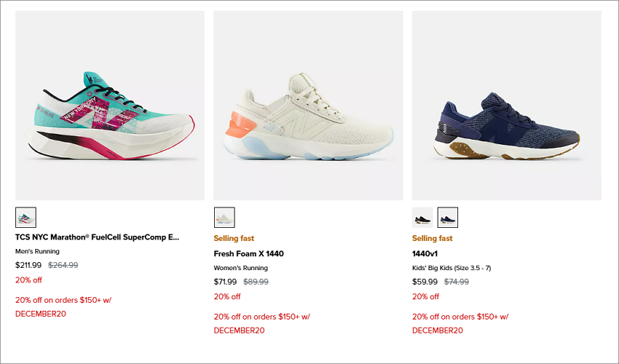Open the 1440v1 product title link
Screen dimensions: 619x364
coord(425,254)
